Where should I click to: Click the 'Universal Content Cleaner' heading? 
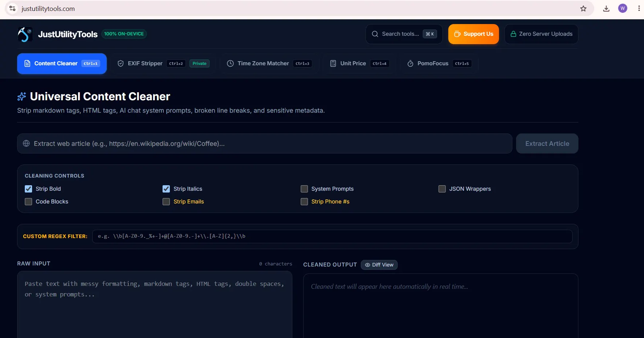tap(100, 96)
